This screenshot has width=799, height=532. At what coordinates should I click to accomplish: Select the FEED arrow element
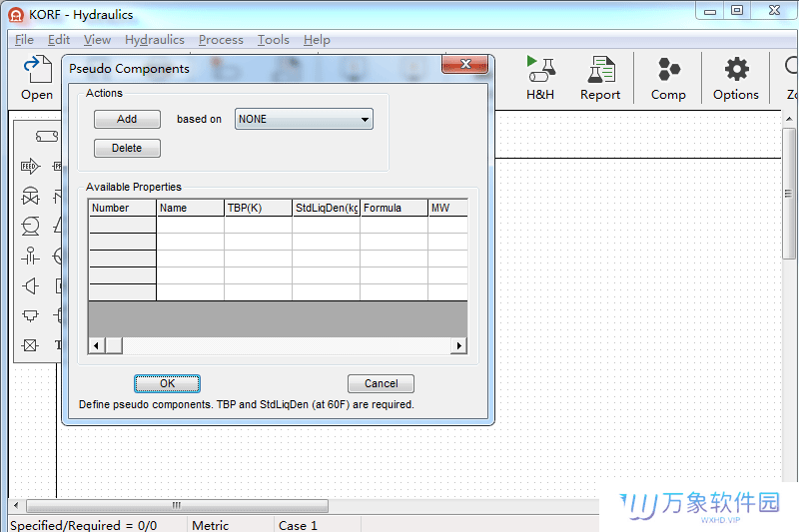tap(30, 166)
